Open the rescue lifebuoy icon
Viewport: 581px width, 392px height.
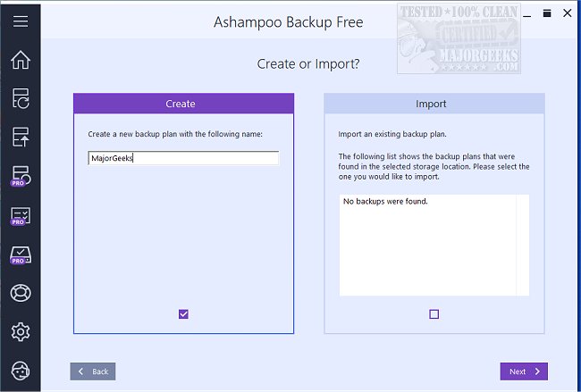21,293
